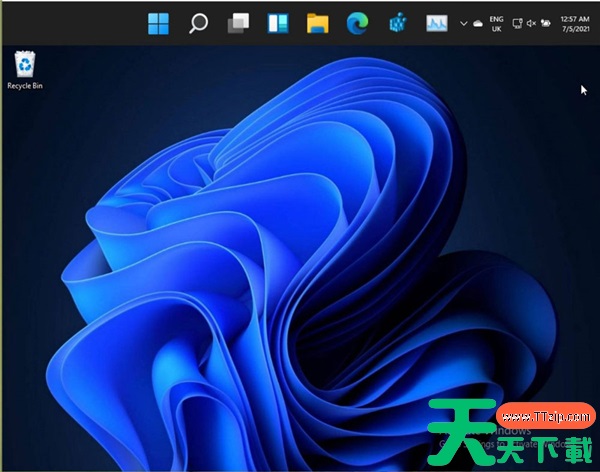Open the performance graph app on taskbar
The width and height of the screenshot is (600, 472).
click(436, 22)
